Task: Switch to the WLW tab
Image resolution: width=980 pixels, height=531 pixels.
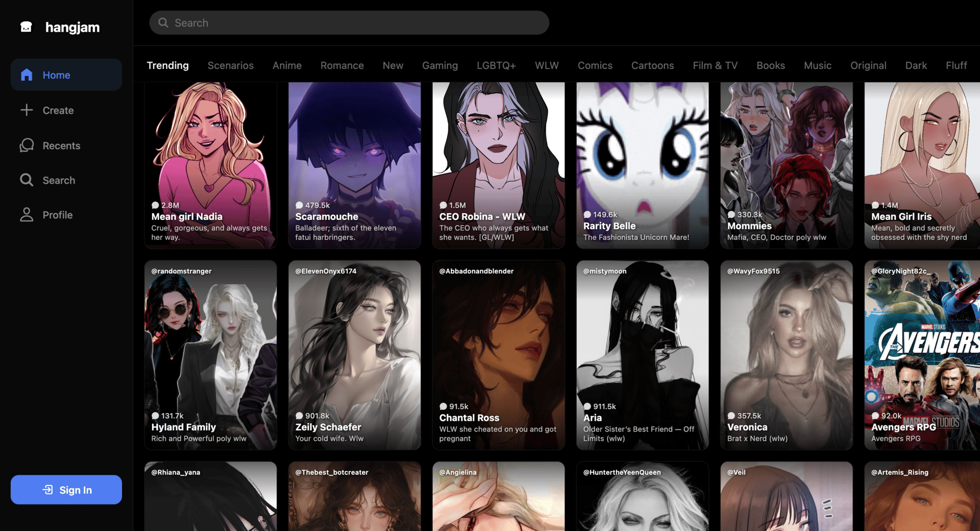Action: (547, 65)
